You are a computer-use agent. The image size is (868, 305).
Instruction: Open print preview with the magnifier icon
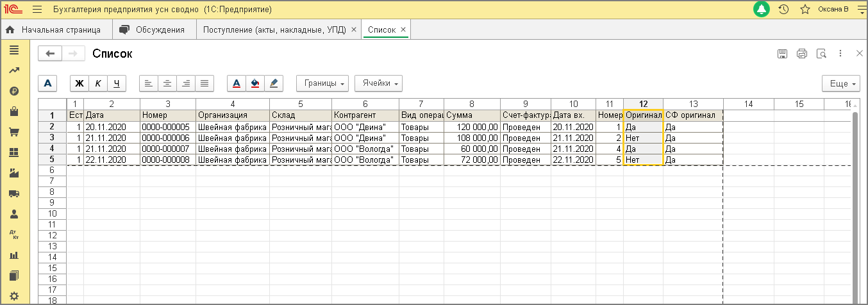pos(821,54)
